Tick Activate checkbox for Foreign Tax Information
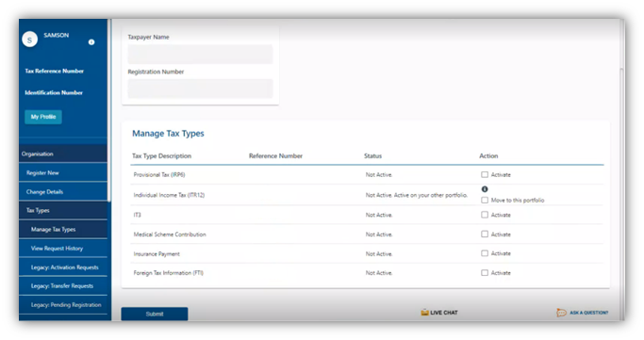The image size is (644, 340). click(x=485, y=273)
